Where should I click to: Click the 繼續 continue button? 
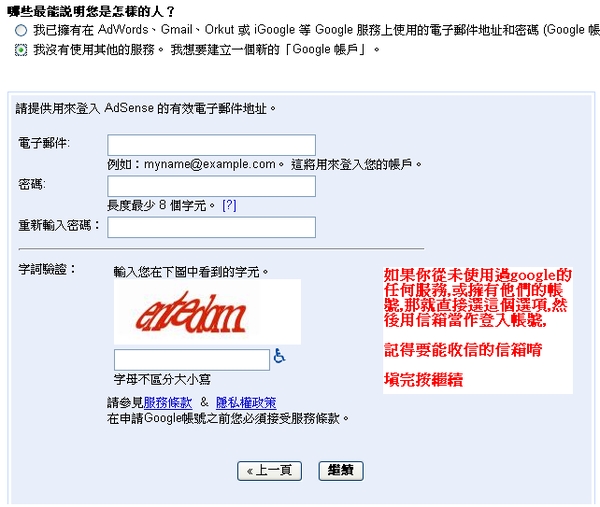(341, 471)
